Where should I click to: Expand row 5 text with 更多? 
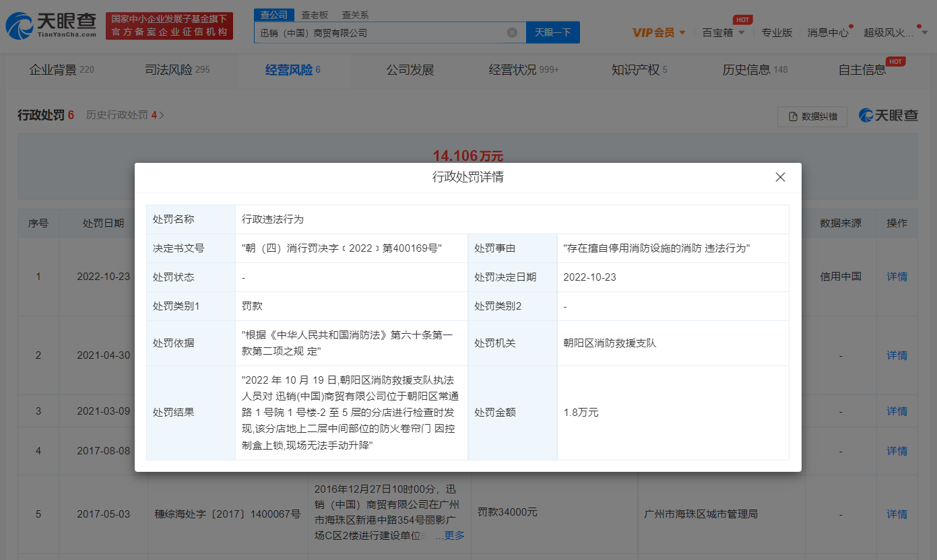click(x=455, y=536)
